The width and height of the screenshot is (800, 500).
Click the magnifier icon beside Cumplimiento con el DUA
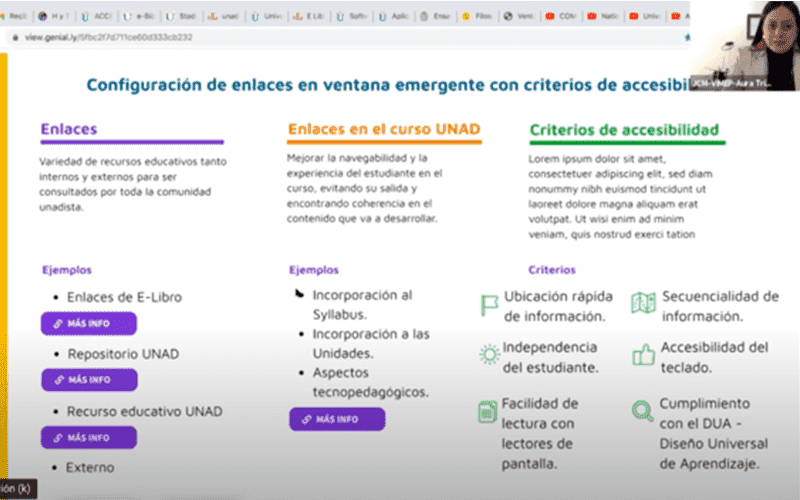642,411
